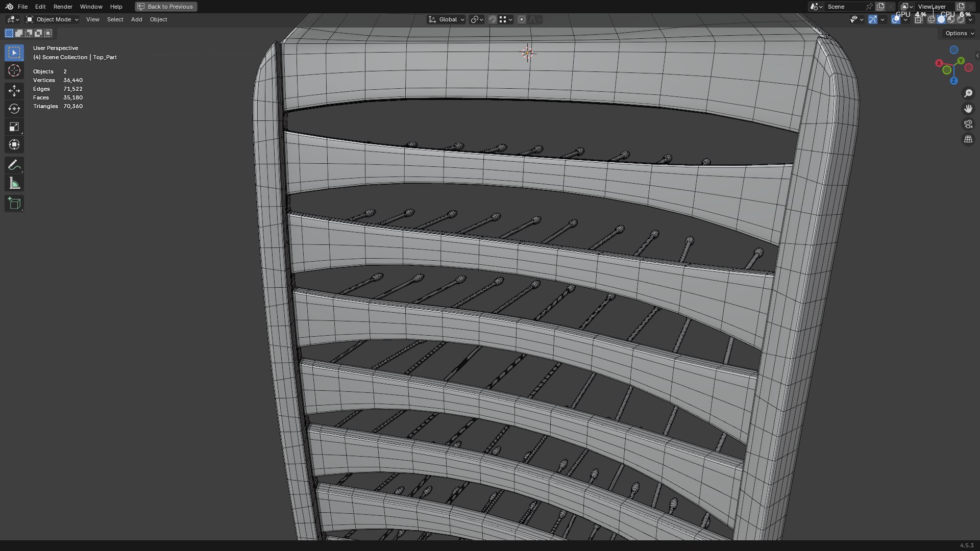
Task: Toggle proportional editing
Action: (x=522, y=19)
